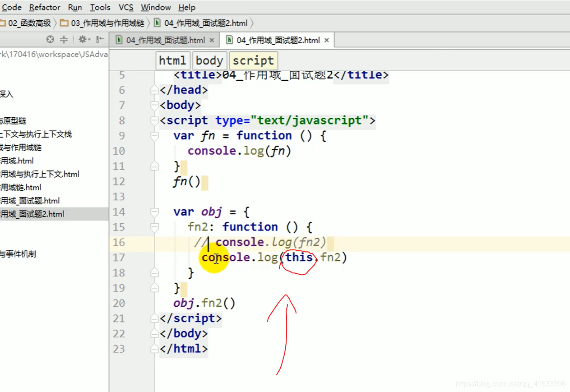Viewport: 570px width, 392px height.
Task: Select highlighted 作用域_面试题2.html in project tree
Action: pyautogui.click(x=32, y=214)
